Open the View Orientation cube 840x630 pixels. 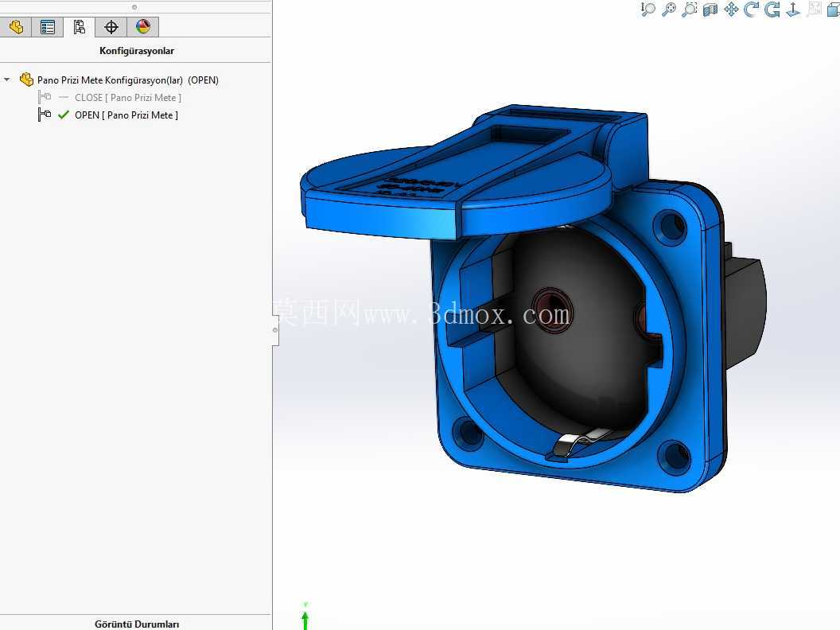coord(834,9)
